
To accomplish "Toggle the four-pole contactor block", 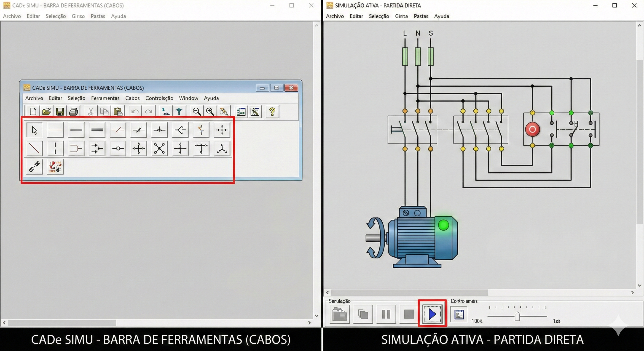I will pos(480,130).
